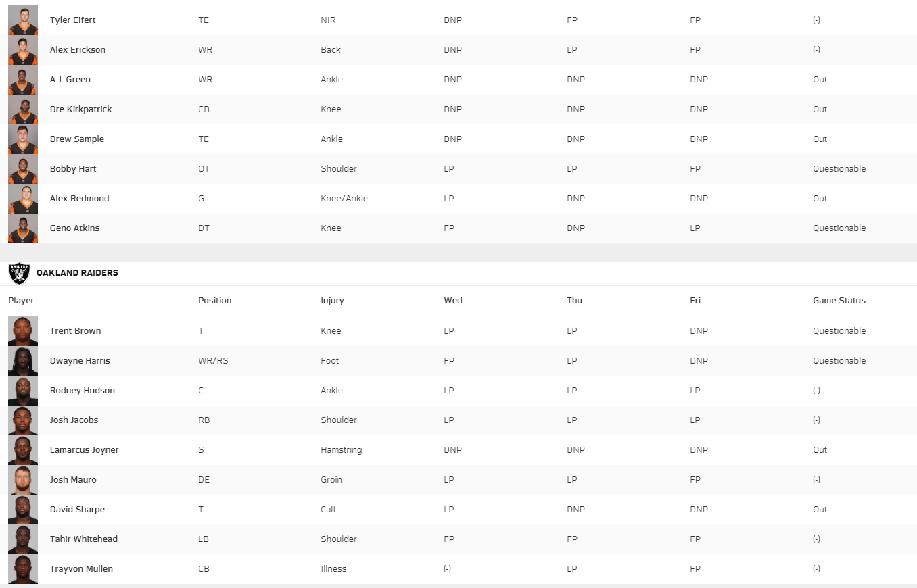This screenshot has width=917, height=588.
Task: Click A.J. Green's player photo
Action: 23,80
